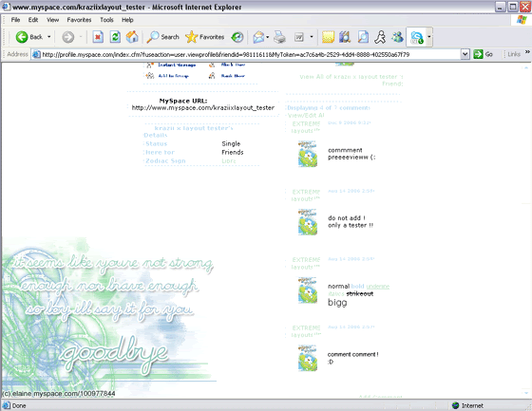Click the avatar beside 'do not add !' comment
Screen dimensions: 532x411
tap(308, 222)
